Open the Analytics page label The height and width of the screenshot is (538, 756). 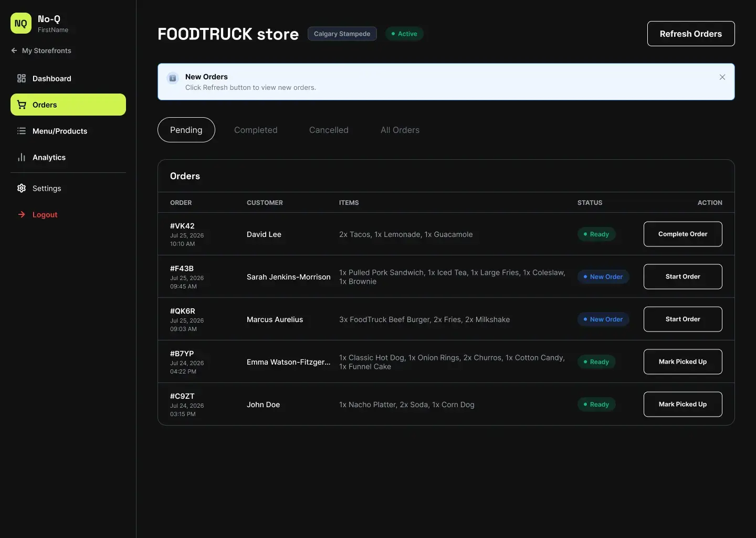click(x=49, y=157)
